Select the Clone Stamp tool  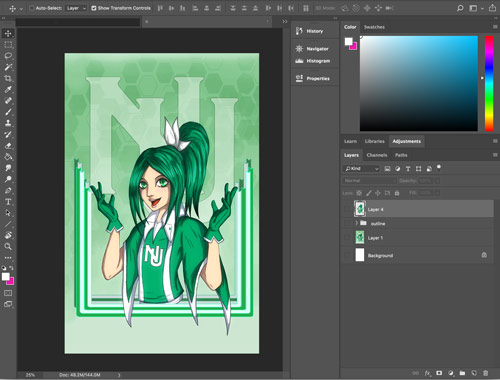tap(8, 123)
